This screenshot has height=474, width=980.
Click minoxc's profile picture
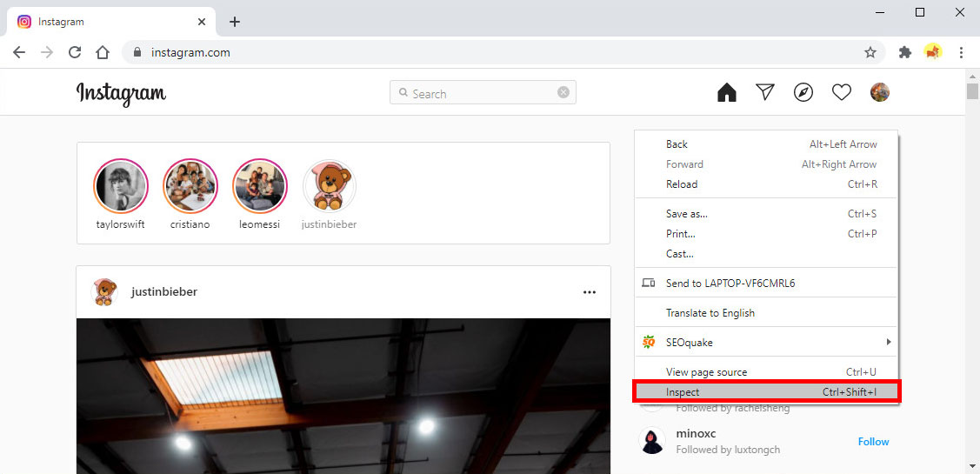652,441
